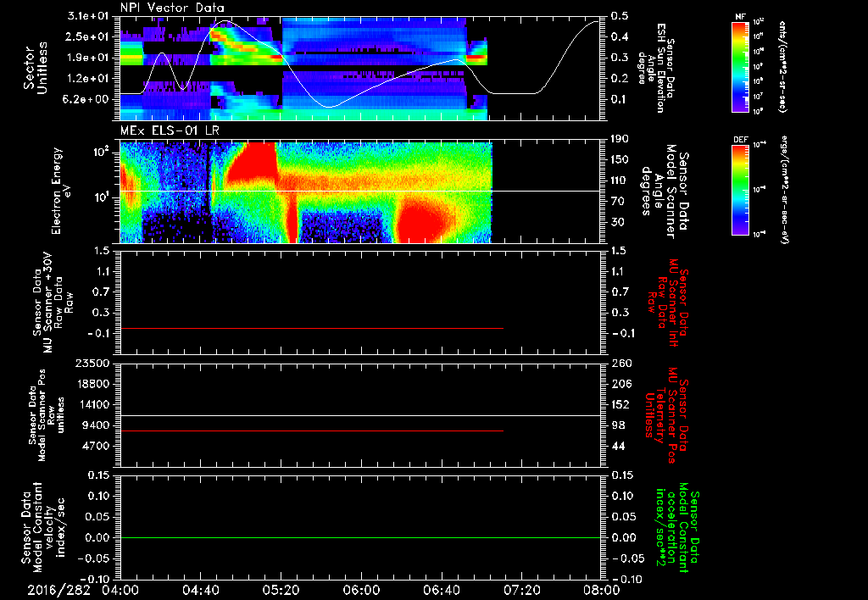Click the 110 scanner angle tick value
The height and width of the screenshot is (600, 868).
(620, 181)
